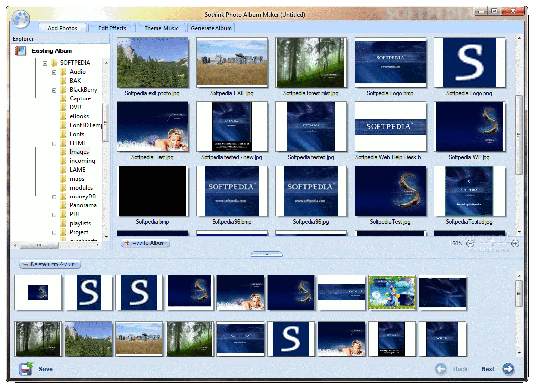
Task: Open the Add Photos tab
Action: [x=62, y=28]
